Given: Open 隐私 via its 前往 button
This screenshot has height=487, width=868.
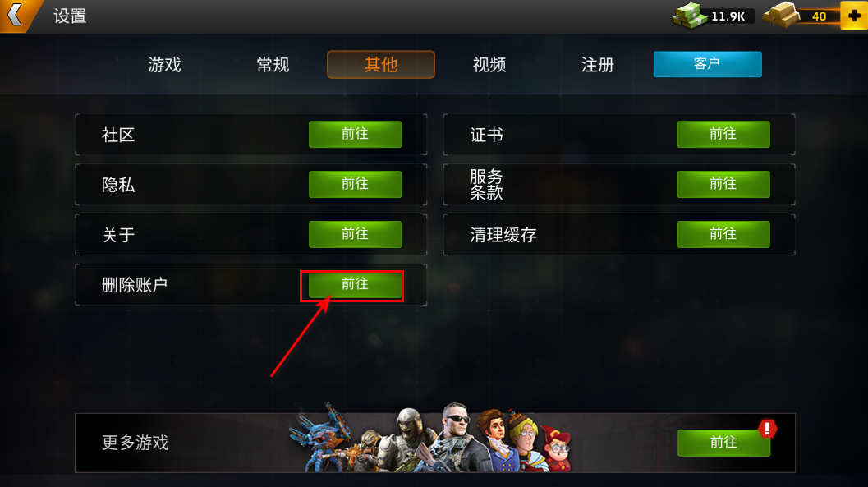Looking at the screenshot, I should pyautogui.click(x=356, y=184).
